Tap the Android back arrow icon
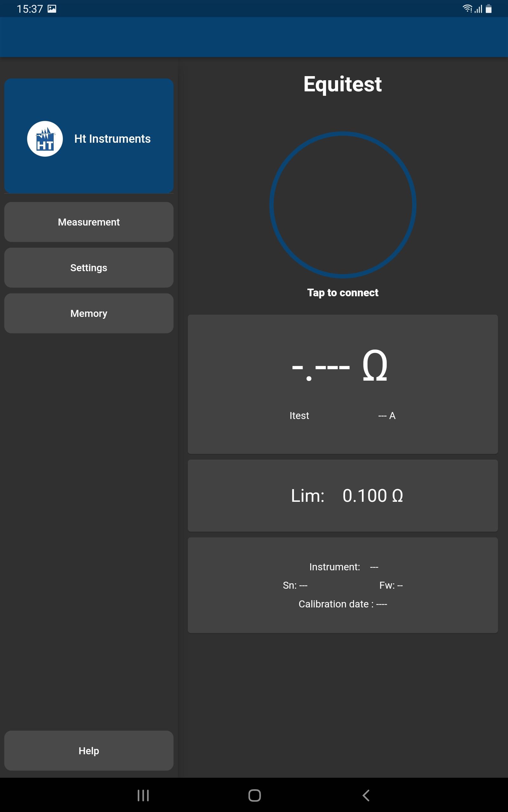508x812 pixels. point(366,795)
